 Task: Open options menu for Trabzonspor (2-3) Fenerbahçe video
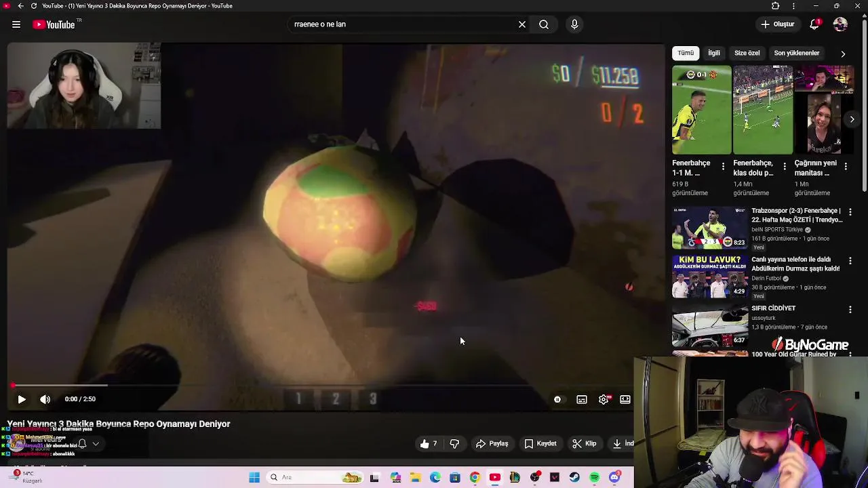coord(850,212)
